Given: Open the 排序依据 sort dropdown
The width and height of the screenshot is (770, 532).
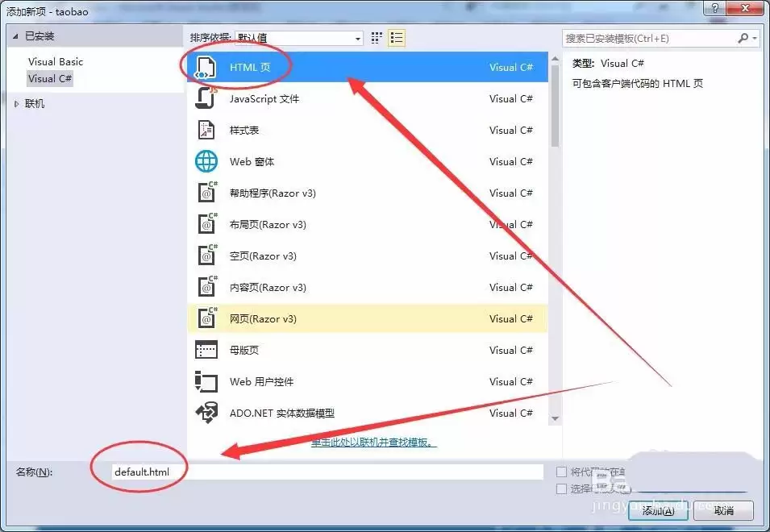Looking at the screenshot, I should coord(357,37).
